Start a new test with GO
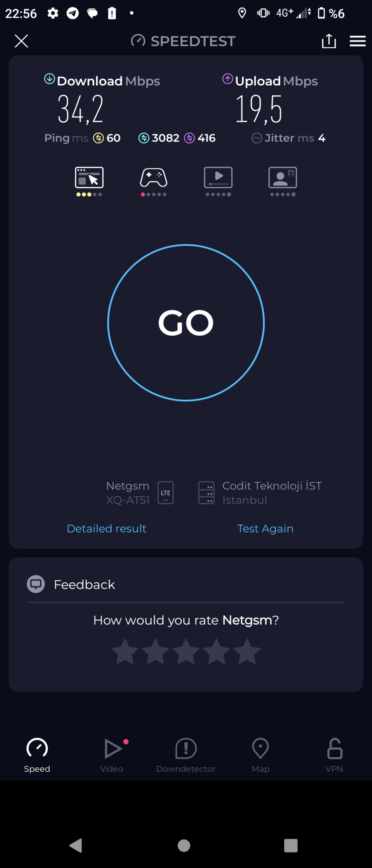The height and width of the screenshot is (868, 372). (186, 323)
